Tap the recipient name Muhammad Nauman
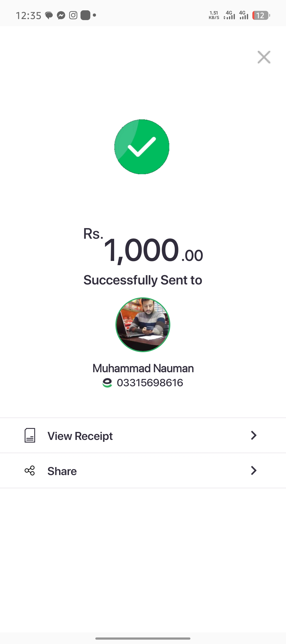The height and width of the screenshot is (644, 286). pyautogui.click(x=143, y=368)
